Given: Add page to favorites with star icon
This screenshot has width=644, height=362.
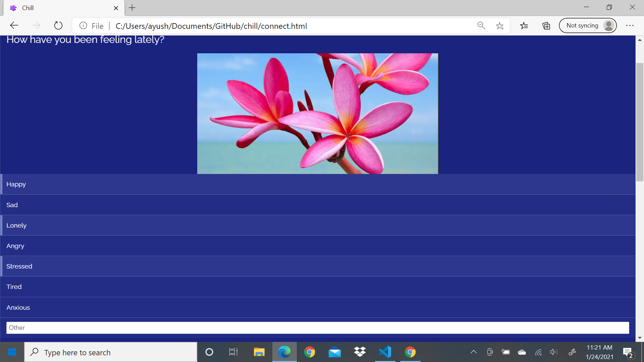Looking at the screenshot, I should tap(500, 25).
